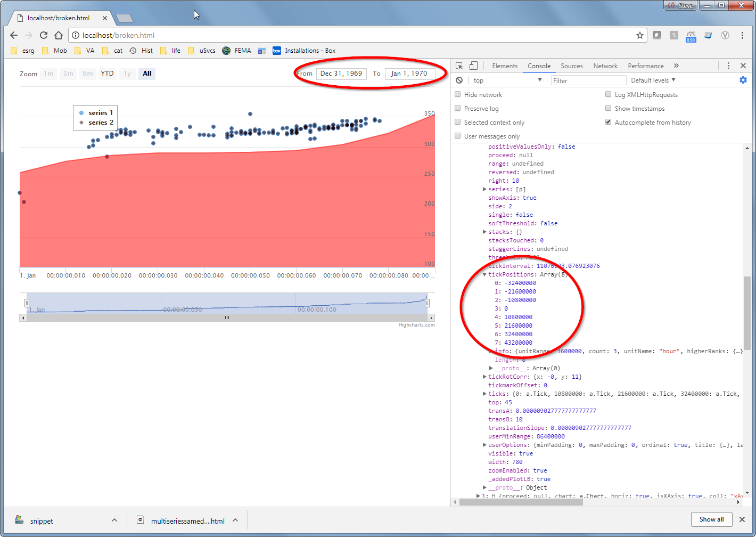Viewport: 756px width, 537px height.
Task: Click the From date input field
Action: click(x=341, y=74)
